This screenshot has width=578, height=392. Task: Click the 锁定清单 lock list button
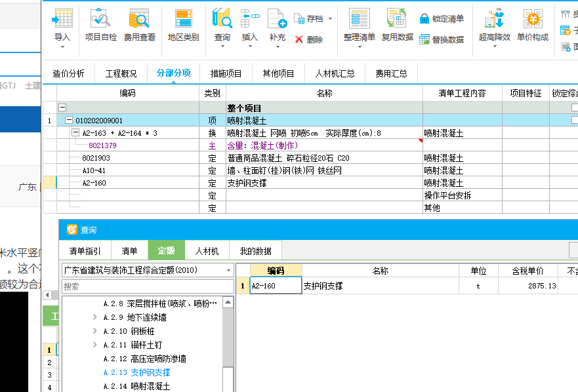[x=442, y=18]
